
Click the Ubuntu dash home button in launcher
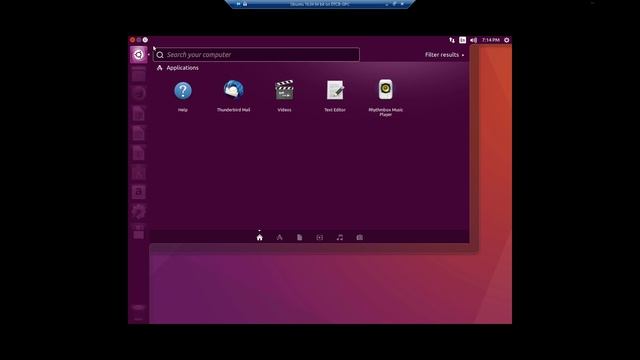(138, 55)
